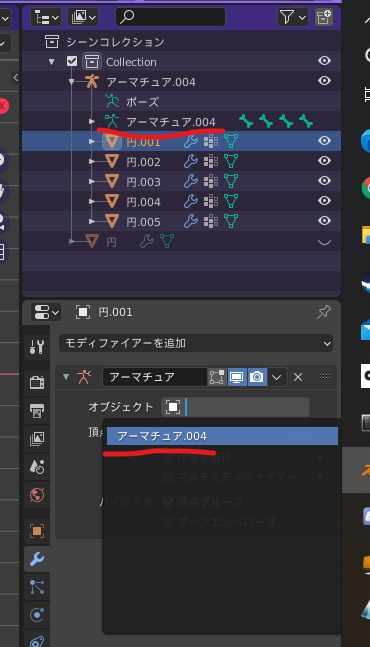This screenshot has height=647, width=370.
Task: Toggle modifier viewport display monitor icon
Action: (x=237, y=377)
